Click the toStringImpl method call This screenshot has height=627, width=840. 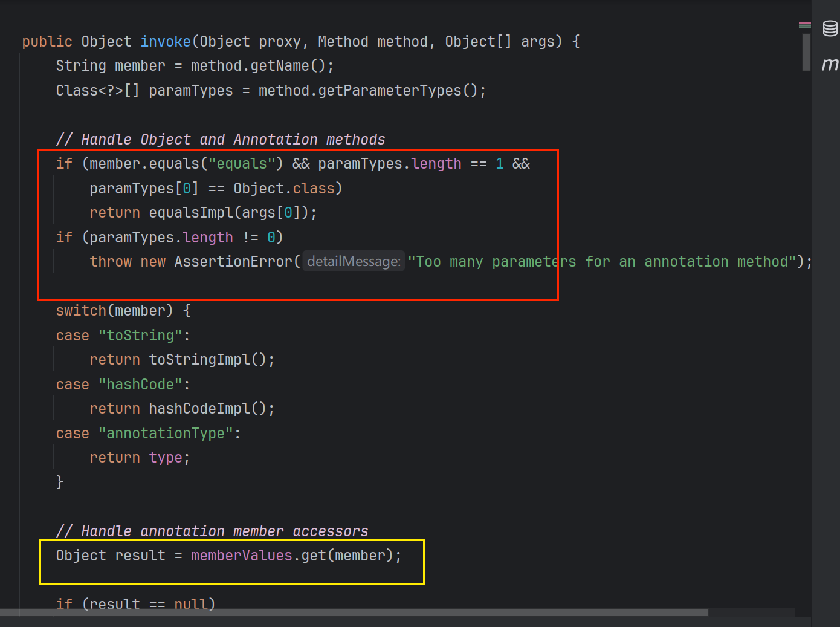[x=199, y=360]
